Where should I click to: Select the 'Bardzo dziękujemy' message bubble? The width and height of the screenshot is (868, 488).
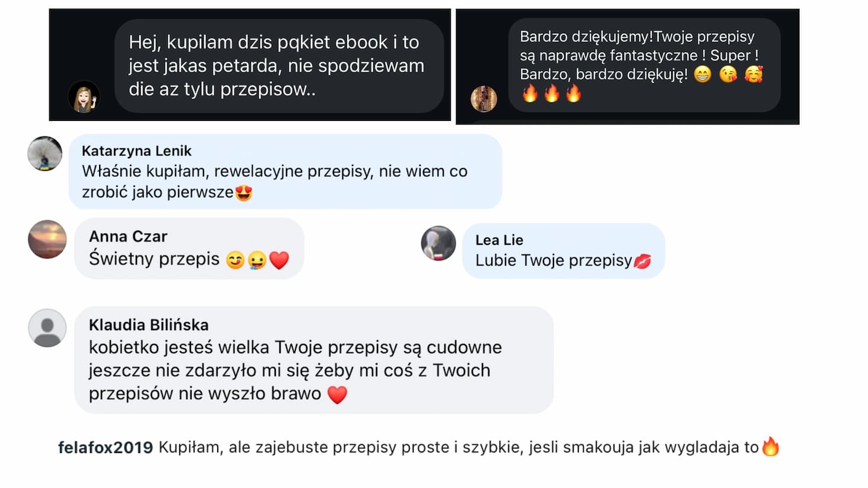pyautogui.click(x=644, y=65)
